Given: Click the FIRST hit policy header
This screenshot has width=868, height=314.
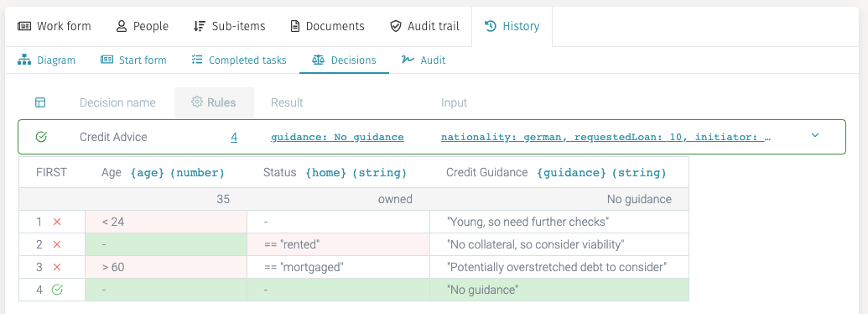Looking at the screenshot, I should coord(51,172).
